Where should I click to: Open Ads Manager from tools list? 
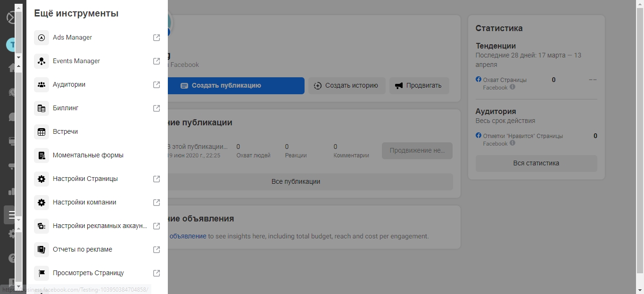coord(72,38)
